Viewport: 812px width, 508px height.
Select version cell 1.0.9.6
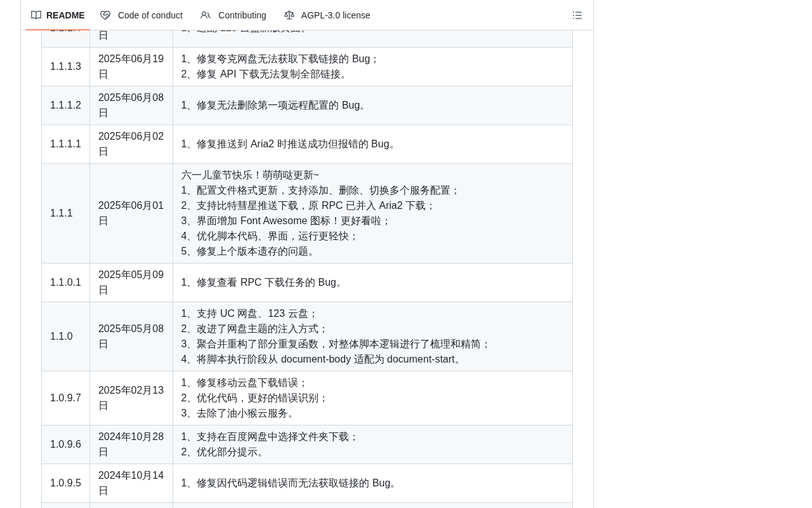(66, 444)
